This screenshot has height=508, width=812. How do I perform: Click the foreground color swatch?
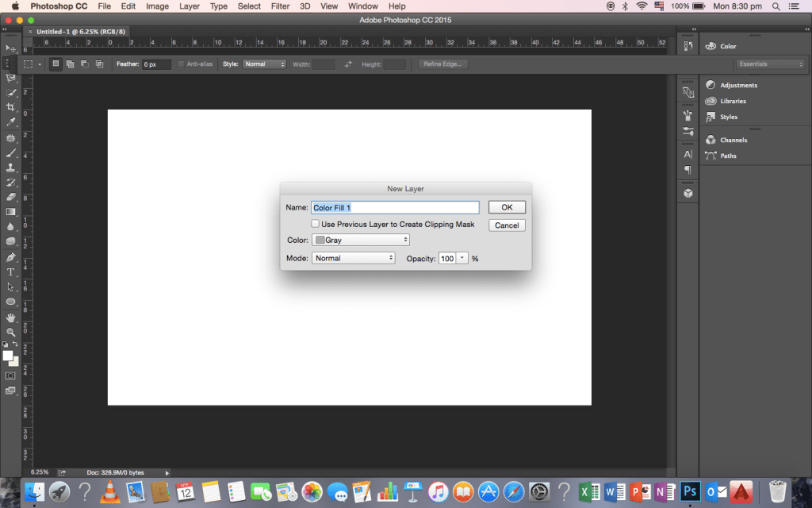(8, 355)
